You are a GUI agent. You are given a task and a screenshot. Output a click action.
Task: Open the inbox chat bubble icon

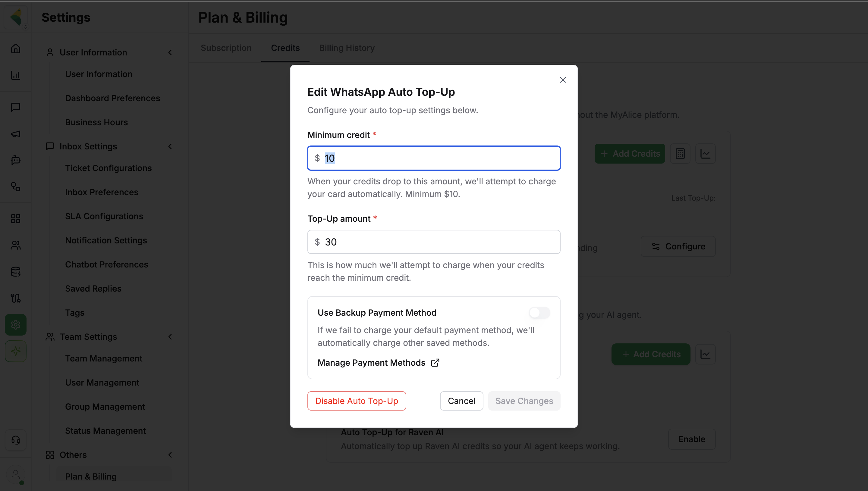[15, 107]
